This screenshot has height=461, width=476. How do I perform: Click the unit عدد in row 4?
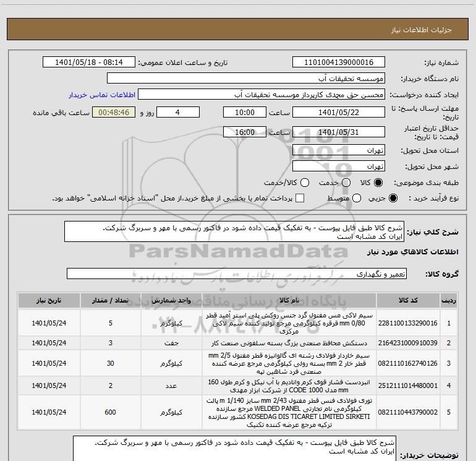coord(171,386)
